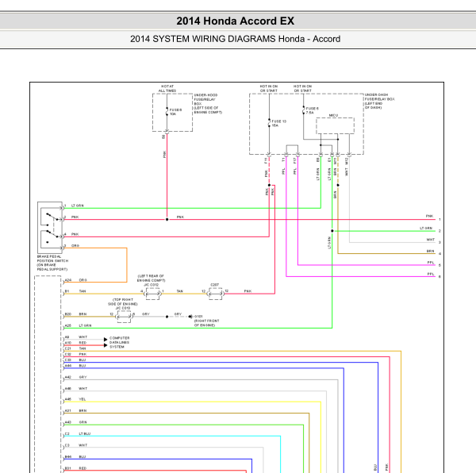Select the '2014 SYSTEM WIRING DIAGRAMS Honda - Accord' subtitle
The image size is (476, 473).
pyautogui.click(x=236, y=39)
